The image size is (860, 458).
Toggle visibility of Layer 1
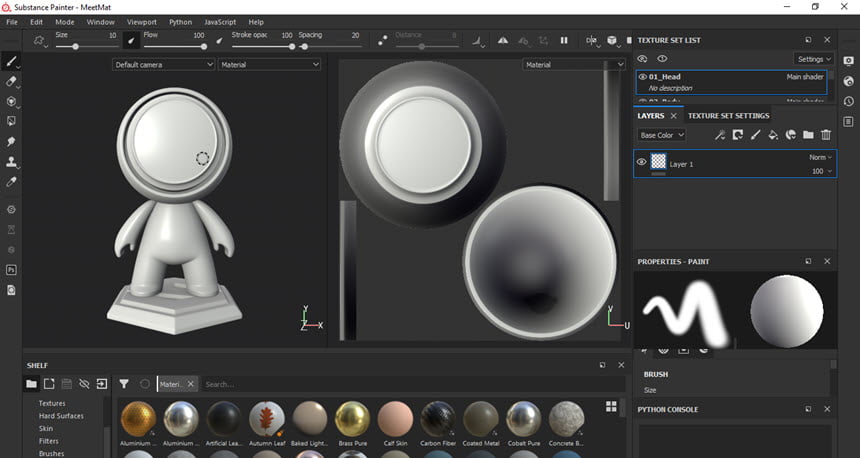pos(641,162)
